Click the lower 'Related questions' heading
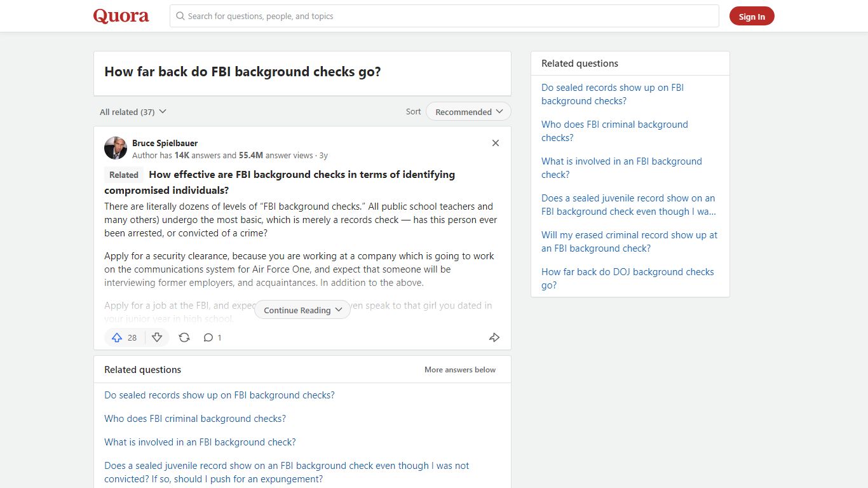The width and height of the screenshot is (868, 488). click(142, 370)
